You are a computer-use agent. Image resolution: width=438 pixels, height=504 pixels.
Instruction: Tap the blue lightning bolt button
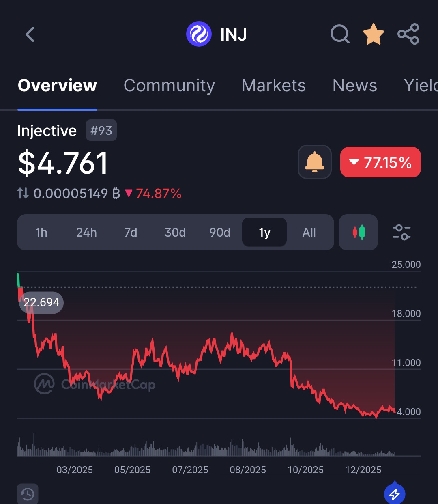coord(395,494)
